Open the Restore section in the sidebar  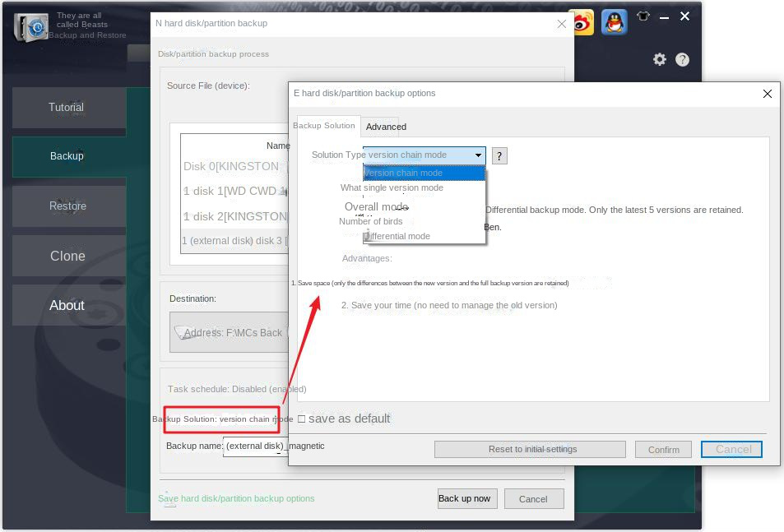click(x=67, y=206)
